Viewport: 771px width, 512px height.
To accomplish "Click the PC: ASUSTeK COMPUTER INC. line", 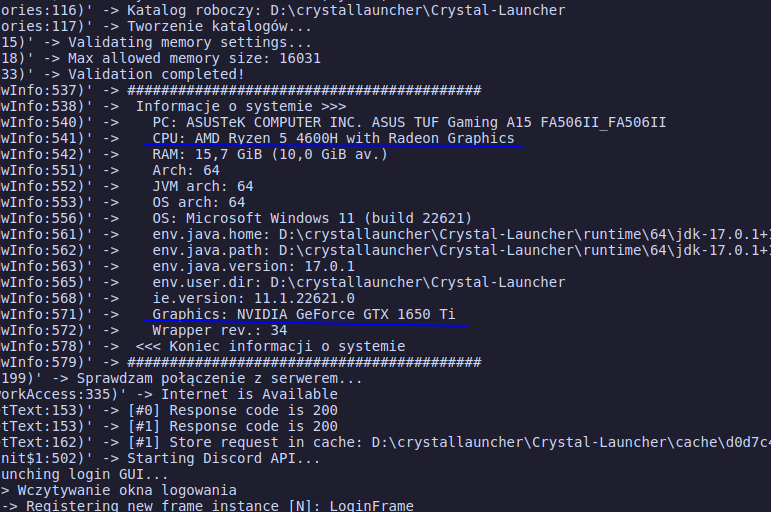I will tap(409, 122).
